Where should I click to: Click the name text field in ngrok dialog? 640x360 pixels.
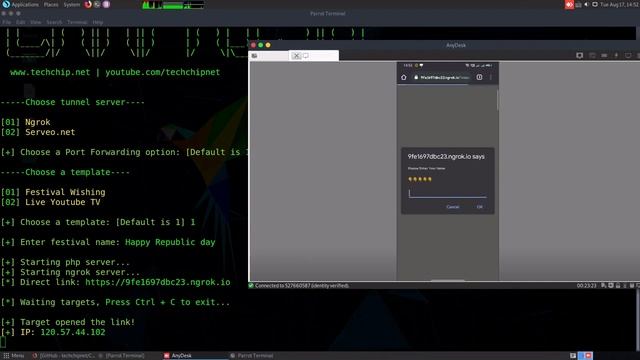448,193
